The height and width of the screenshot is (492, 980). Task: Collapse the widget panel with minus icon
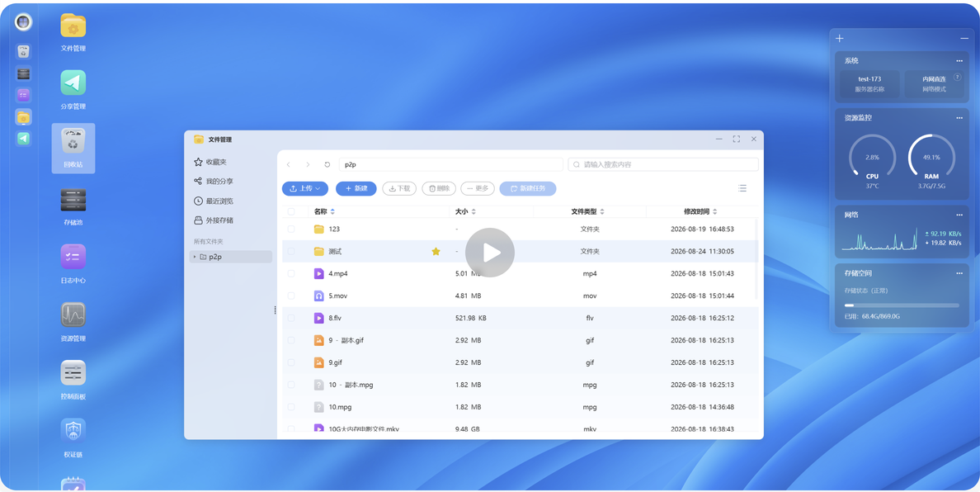964,38
